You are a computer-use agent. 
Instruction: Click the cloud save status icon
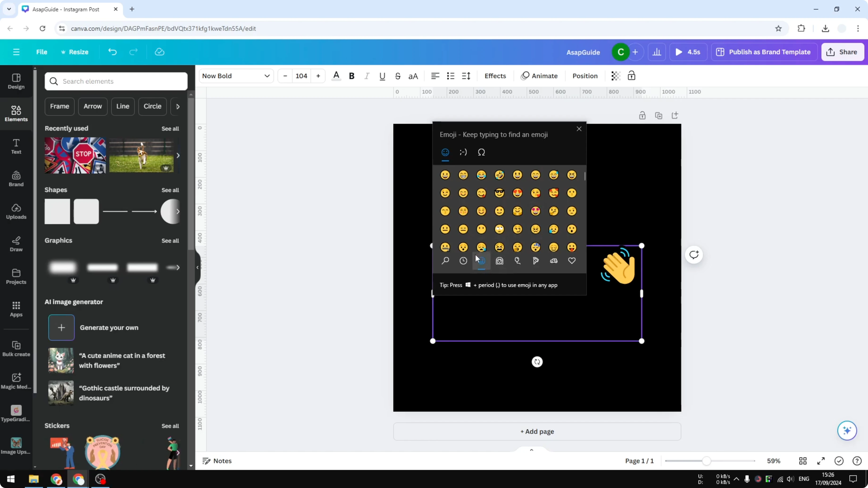(159, 52)
